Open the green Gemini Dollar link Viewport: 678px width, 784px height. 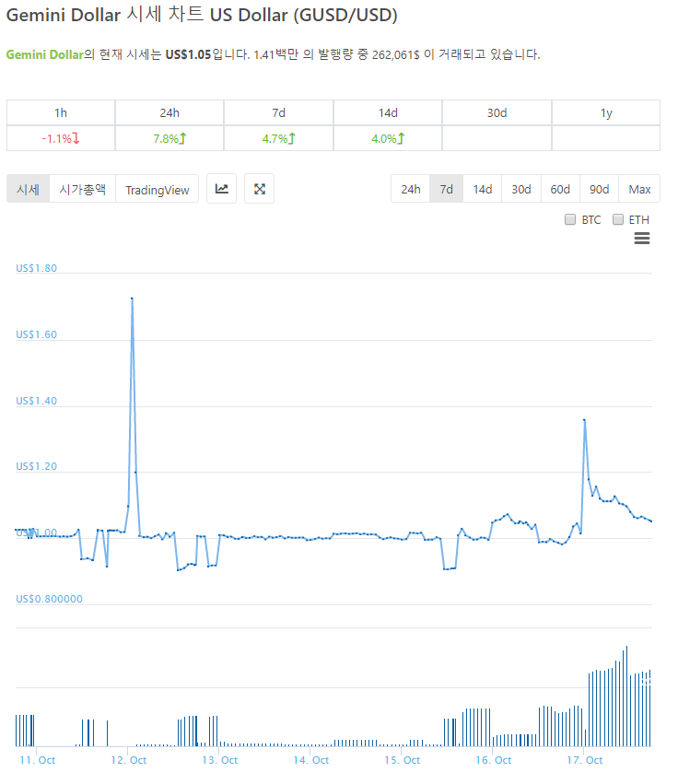point(44,54)
